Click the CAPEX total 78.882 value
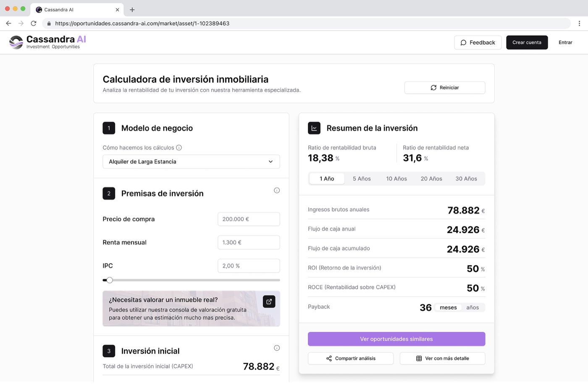 pos(261,367)
